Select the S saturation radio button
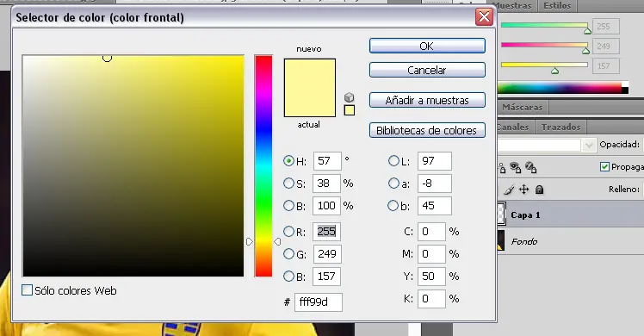Viewport: 644px width, 336px height. (288, 183)
